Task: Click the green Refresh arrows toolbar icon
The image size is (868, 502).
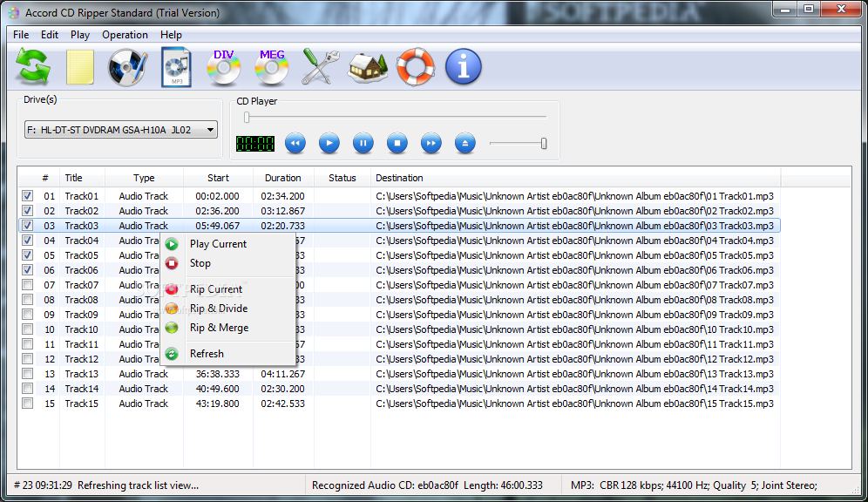Action: [x=32, y=66]
